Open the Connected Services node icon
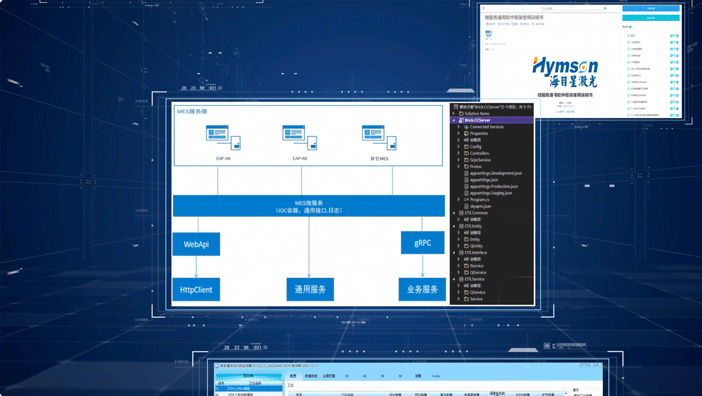Image resolution: width=702 pixels, height=396 pixels. tap(467, 127)
